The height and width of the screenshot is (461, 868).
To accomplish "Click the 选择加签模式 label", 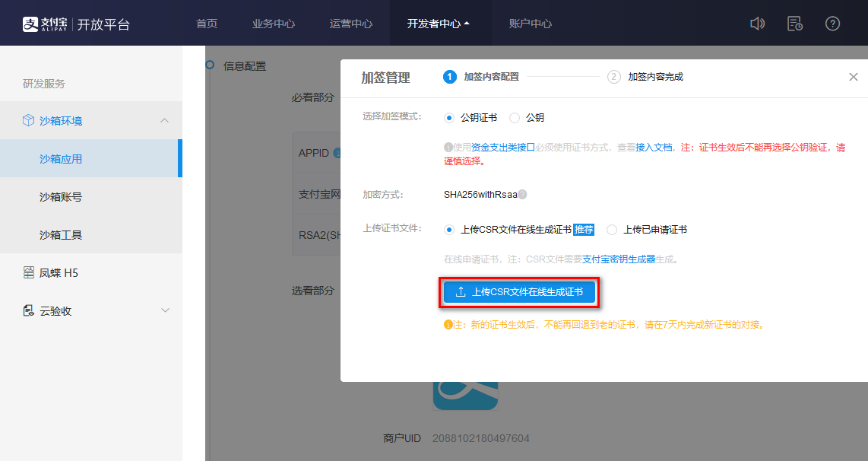I will click(392, 116).
